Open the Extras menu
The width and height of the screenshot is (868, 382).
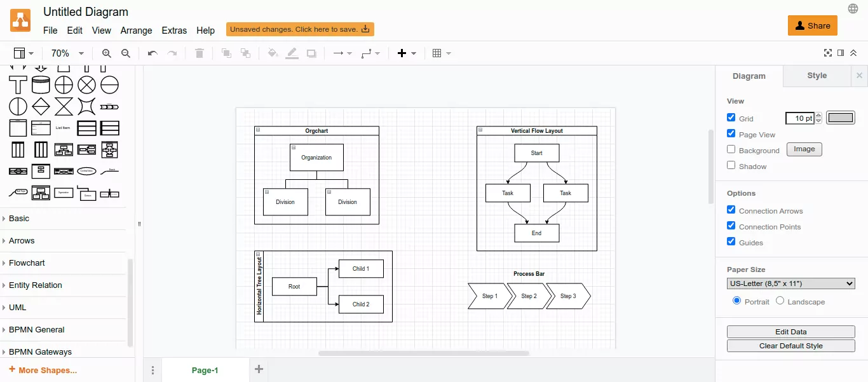coord(174,31)
